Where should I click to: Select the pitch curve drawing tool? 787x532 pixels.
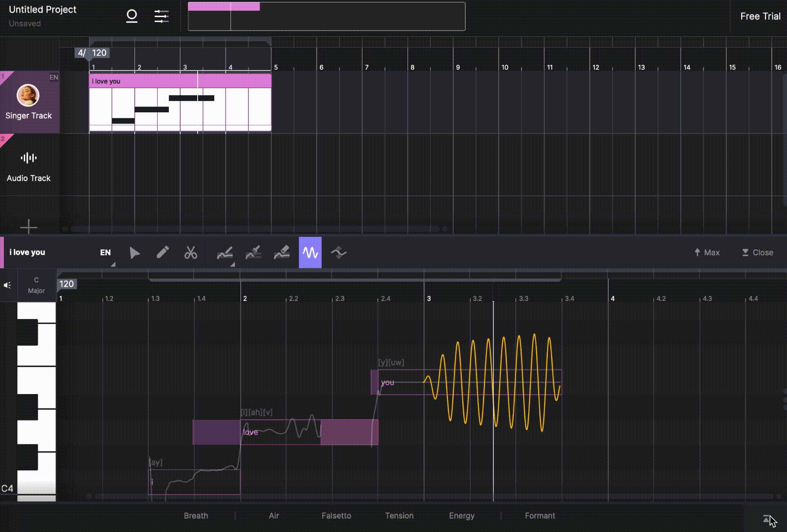pos(225,253)
